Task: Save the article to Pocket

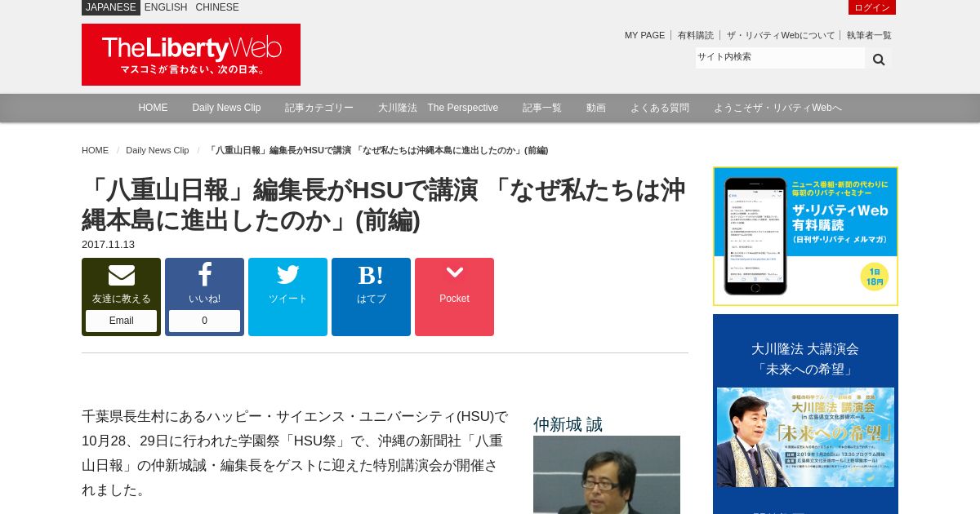Action: [x=454, y=297]
